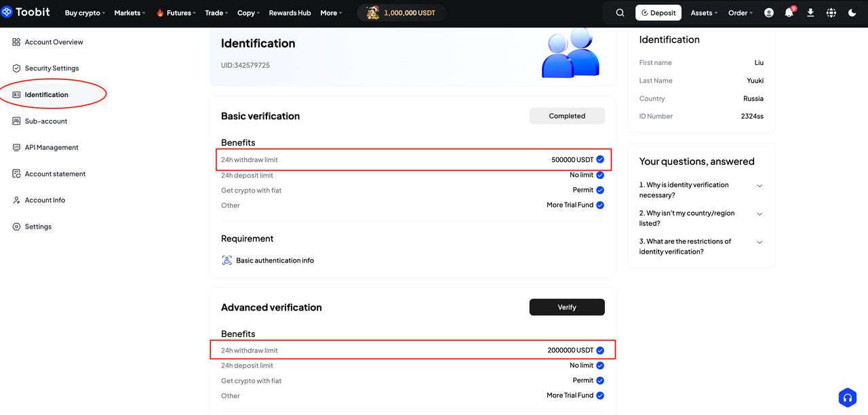Click the Basic authentication info icon
Image resolution: width=868 pixels, height=415 pixels.
(x=226, y=260)
